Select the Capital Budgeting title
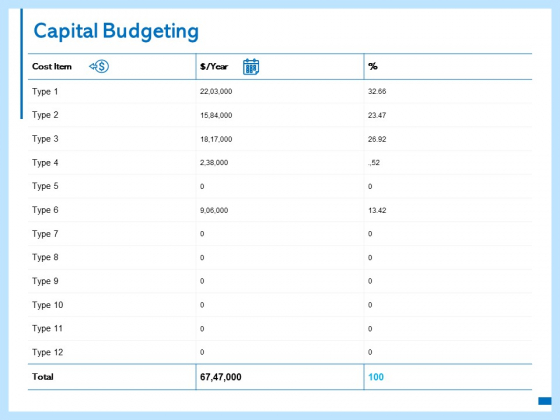Viewport: 560px width, 420px height. (116, 31)
